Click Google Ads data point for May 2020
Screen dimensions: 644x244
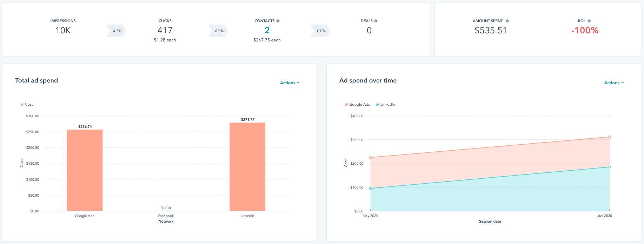coord(370,158)
